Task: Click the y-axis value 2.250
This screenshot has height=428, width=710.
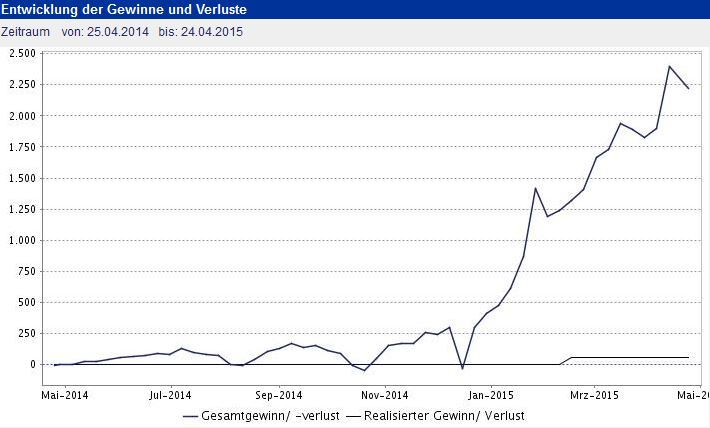Action: coord(22,85)
